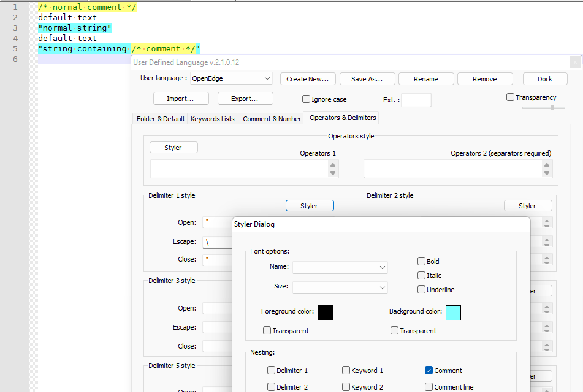Click the Import... button
583x392 pixels.
tap(181, 99)
